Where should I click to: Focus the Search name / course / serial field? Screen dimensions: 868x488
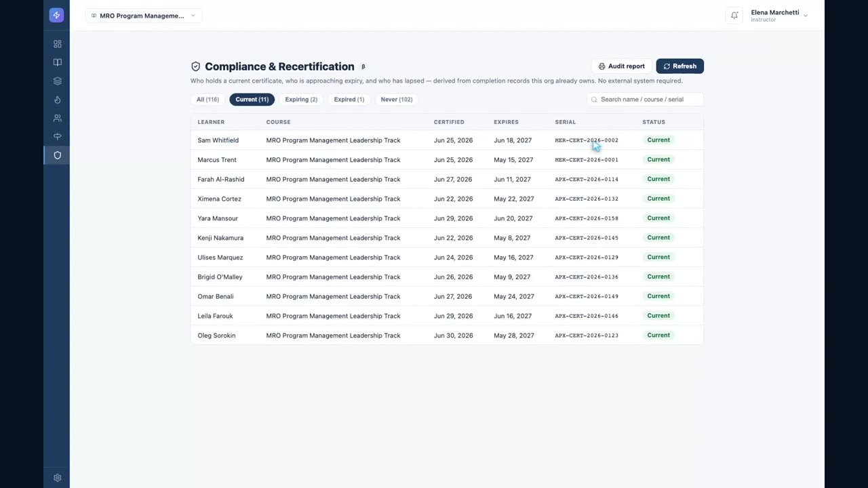pyautogui.click(x=645, y=100)
